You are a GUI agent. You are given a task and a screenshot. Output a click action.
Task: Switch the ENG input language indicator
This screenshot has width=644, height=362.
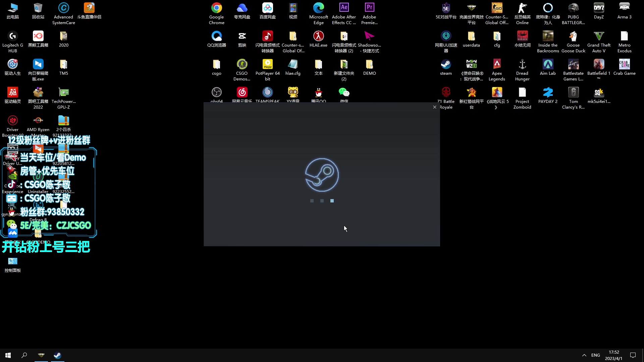[596, 355]
